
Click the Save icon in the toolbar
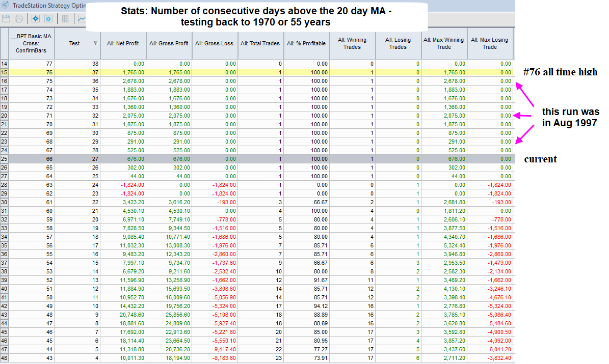[7, 19]
